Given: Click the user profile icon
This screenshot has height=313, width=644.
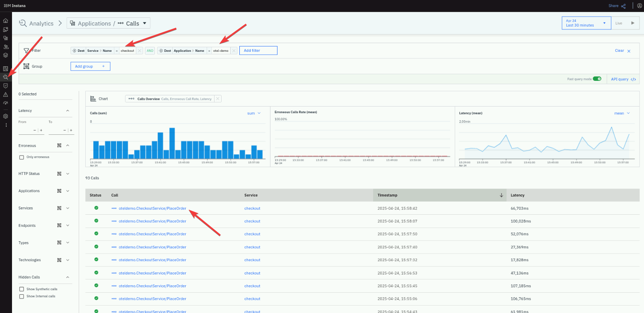Looking at the screenshot, I should (x=639, y=6).
